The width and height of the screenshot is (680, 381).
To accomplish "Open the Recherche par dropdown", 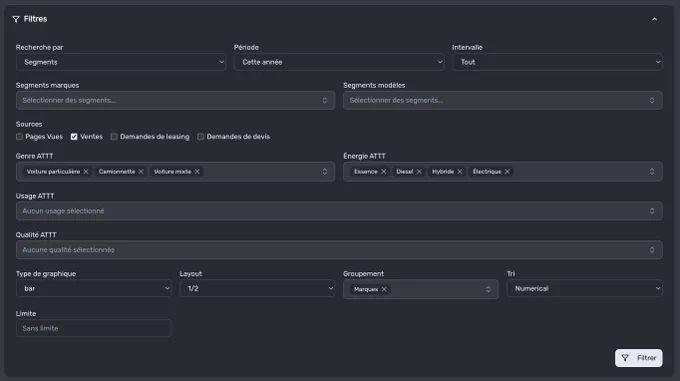I will coord(121,62).
